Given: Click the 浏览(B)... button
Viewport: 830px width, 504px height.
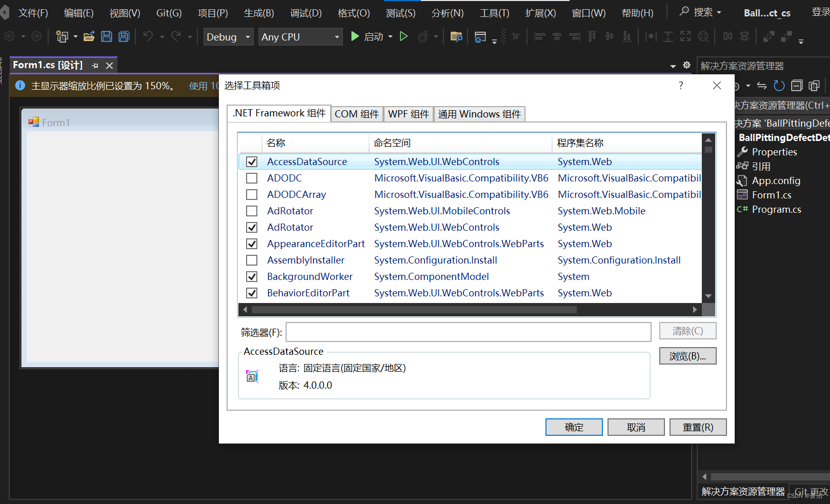Looking at the screenshot, I should (x=688, y=356).
